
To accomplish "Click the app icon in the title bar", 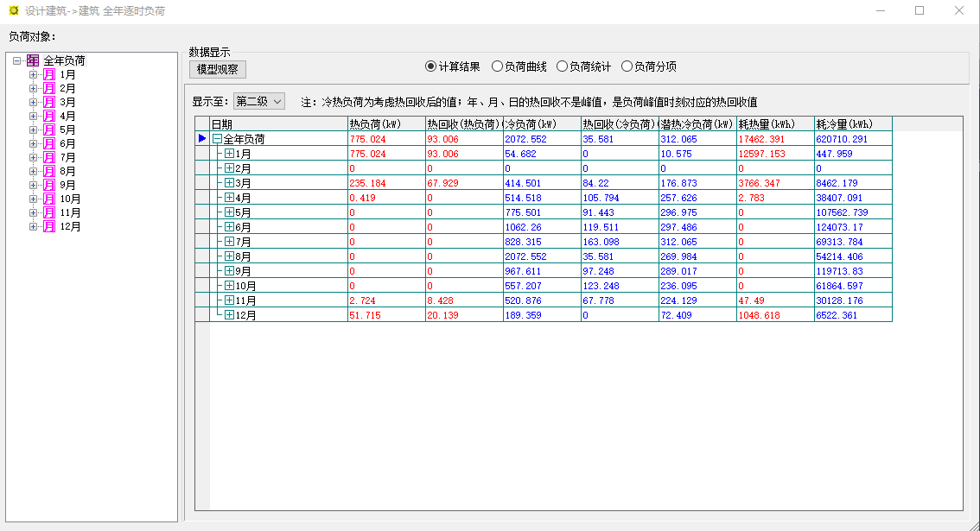I will (x=13, y=11).
